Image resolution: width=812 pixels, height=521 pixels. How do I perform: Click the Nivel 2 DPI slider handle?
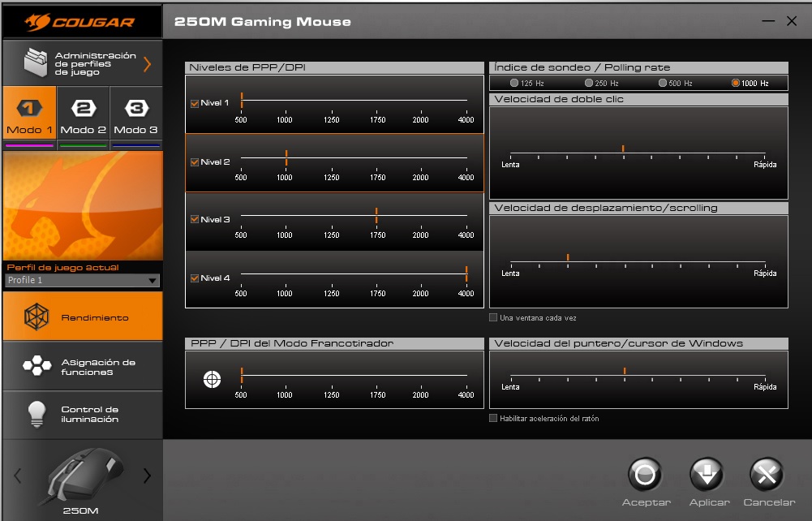click(x=286, y=157)
